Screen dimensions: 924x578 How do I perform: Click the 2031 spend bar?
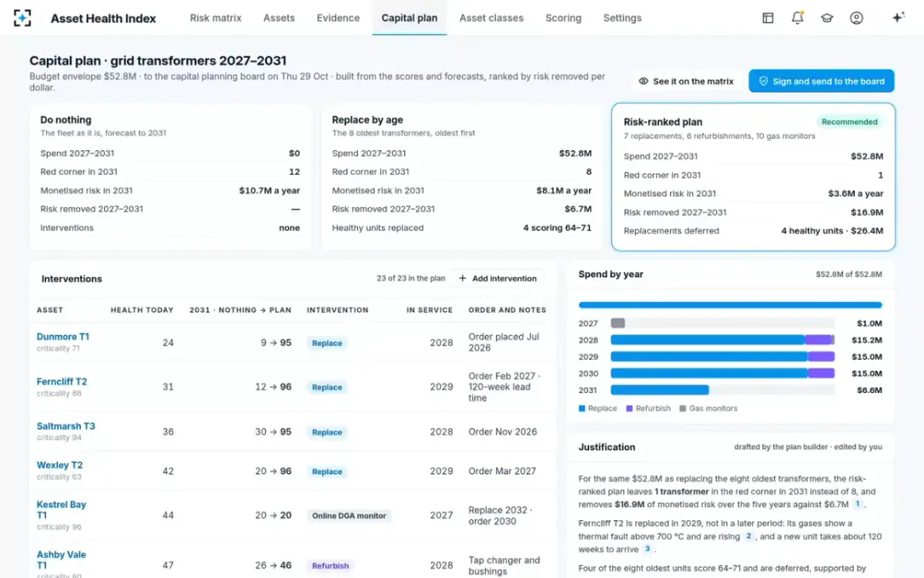[722, 390]
